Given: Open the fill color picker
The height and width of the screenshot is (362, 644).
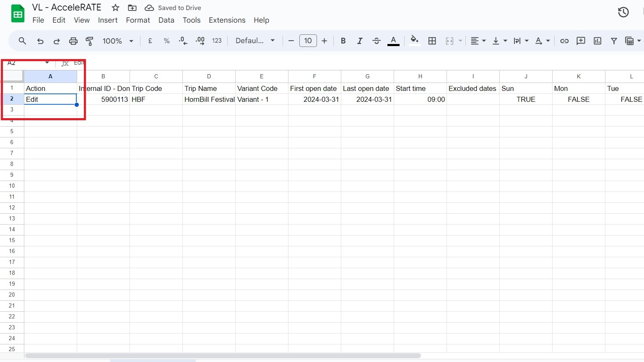Looking at the screenshot, I should [414, 41].
